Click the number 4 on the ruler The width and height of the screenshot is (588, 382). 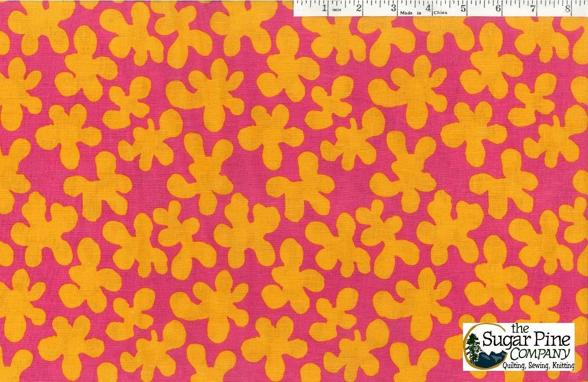click(x=428, y=9)
